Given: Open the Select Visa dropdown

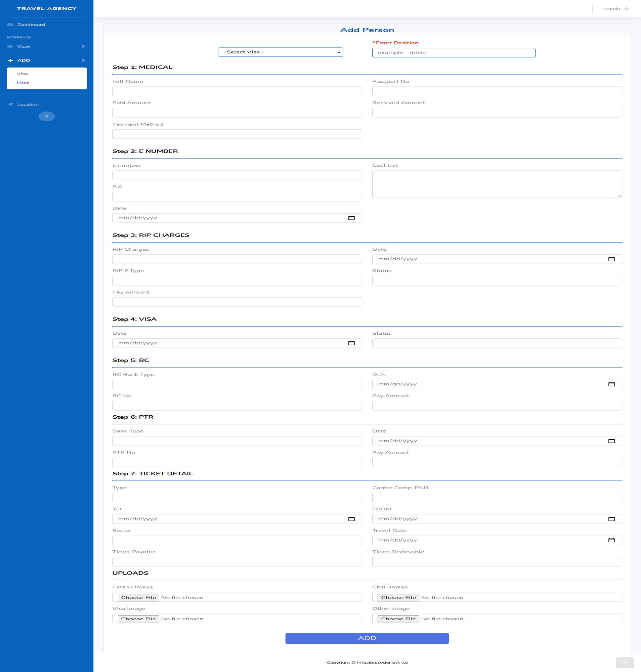Looking at the screenshot, I should (280, 52).
